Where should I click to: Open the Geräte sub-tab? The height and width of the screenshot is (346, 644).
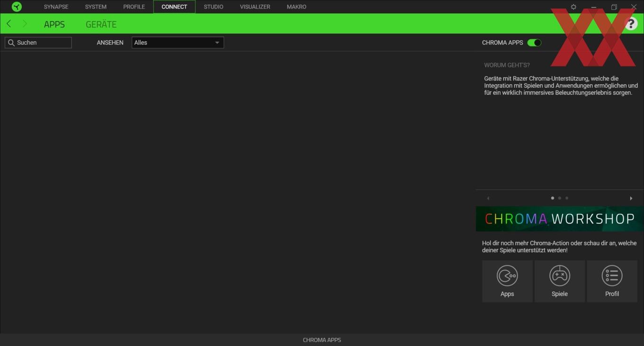coord(101,24)
